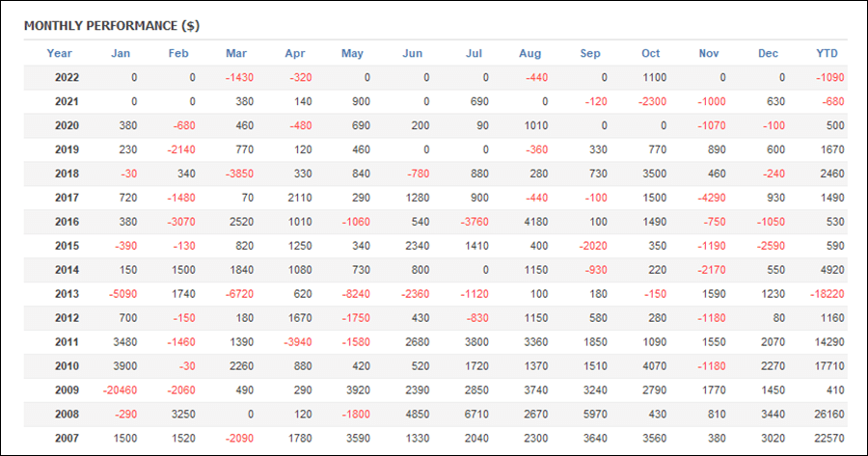Click the 5970 value in 2008 Sep

[x=595, y=415]
